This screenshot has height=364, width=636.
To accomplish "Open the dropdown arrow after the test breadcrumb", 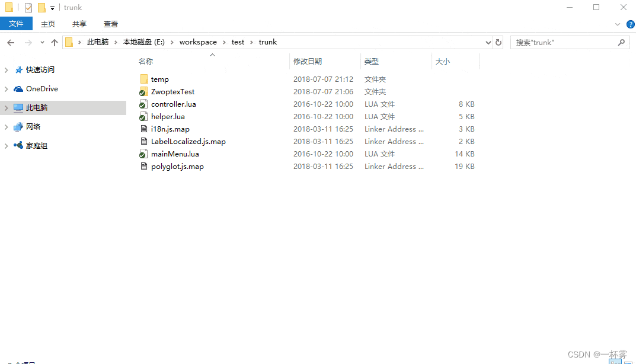I will (251, 42).
